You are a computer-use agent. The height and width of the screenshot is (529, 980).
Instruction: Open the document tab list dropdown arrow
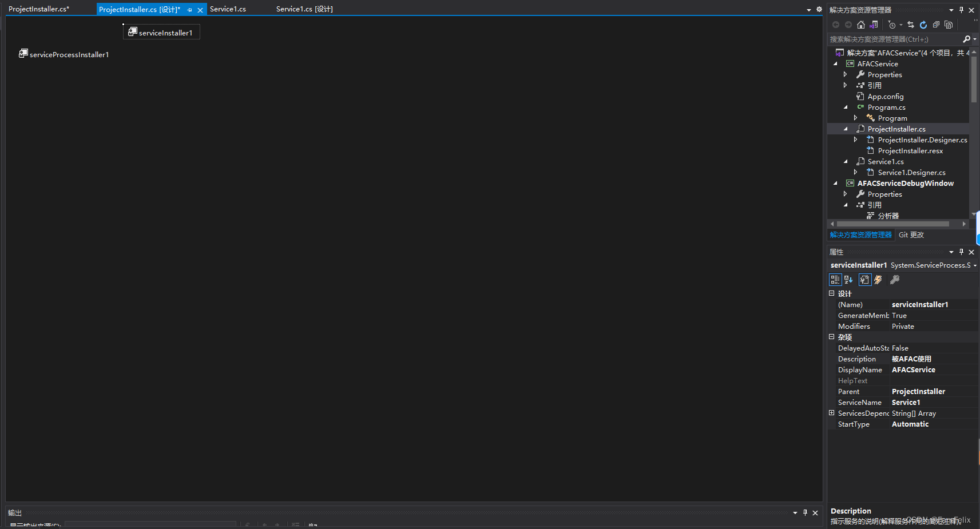click(x=809, y=10)
